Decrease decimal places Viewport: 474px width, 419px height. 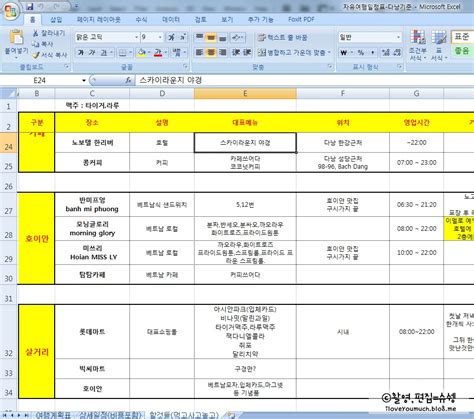[397, 52]
